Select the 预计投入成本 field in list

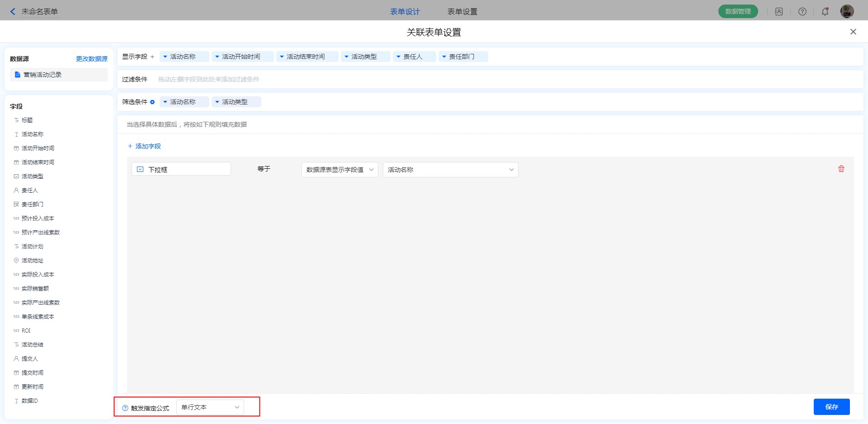(x=38, y=219)
